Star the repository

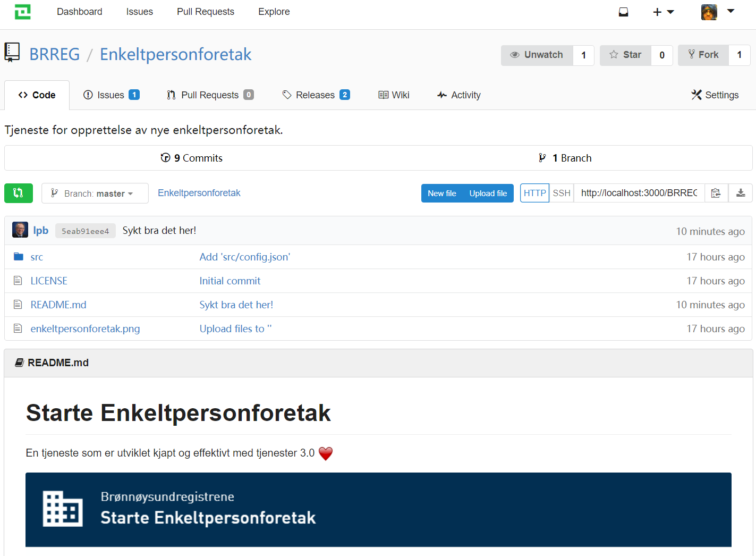tap(625, 55)
